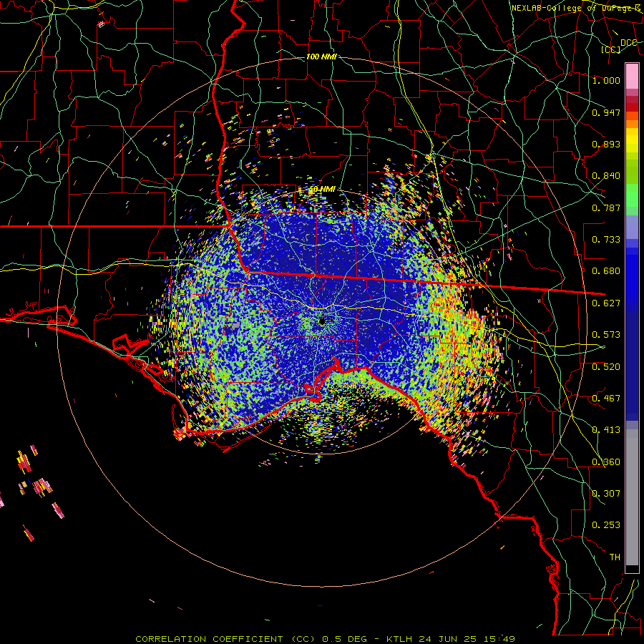
Task: Click the Correlation Coefficient caption at bottom
Action: tap(325, 639)
